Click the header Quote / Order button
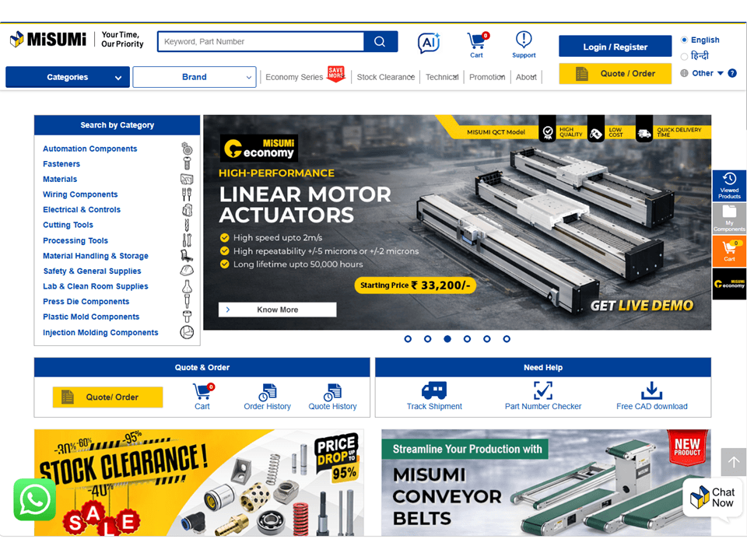Image resolution: width=747 pixels, height=560 pixels. pyautogui.click(x=615, y=74)
